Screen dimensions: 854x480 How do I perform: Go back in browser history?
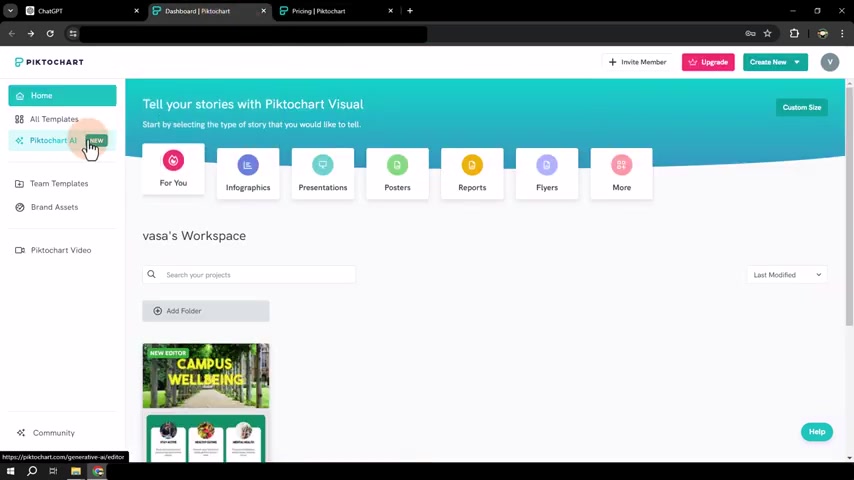(x=12, y=34)
